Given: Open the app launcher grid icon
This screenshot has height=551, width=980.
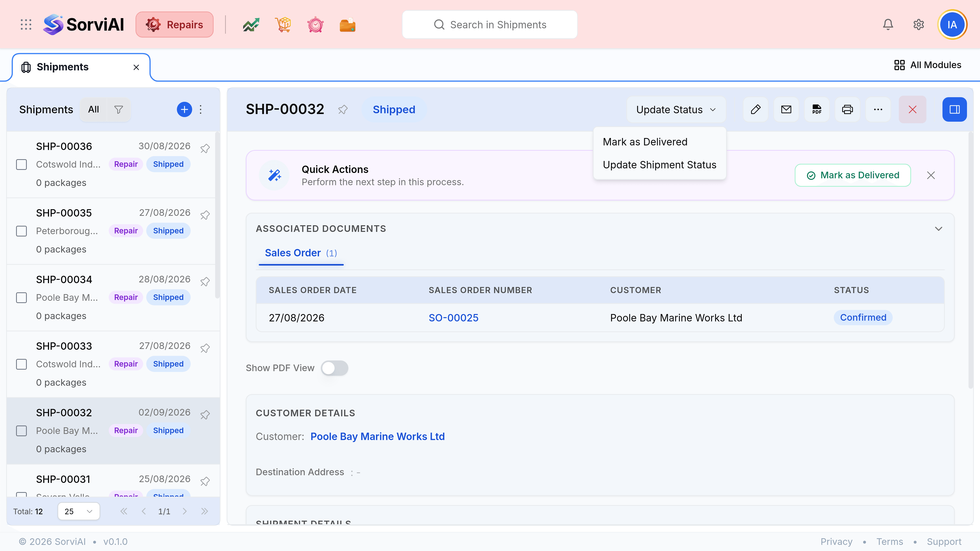Looking at the screenshot, I should tap(26, 25).
